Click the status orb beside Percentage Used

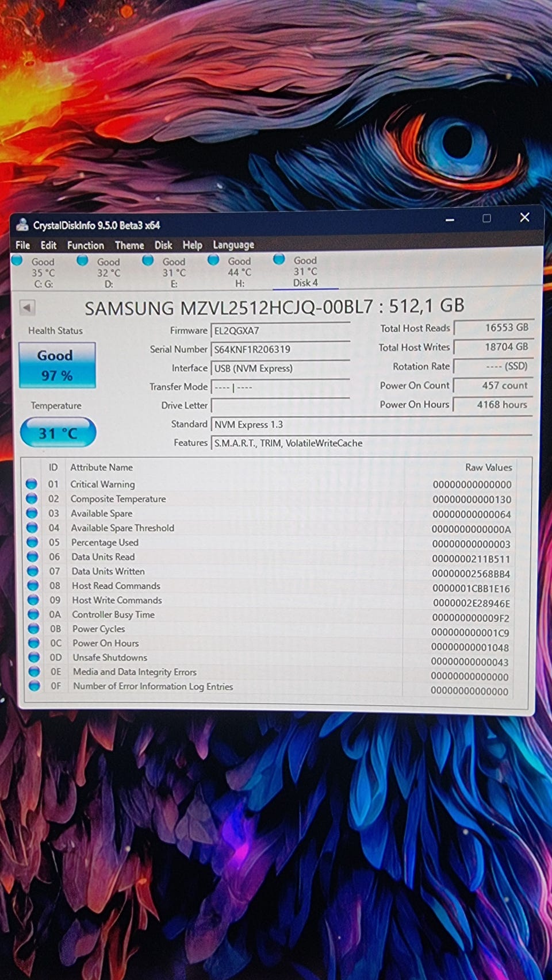[x=33, y=542]
